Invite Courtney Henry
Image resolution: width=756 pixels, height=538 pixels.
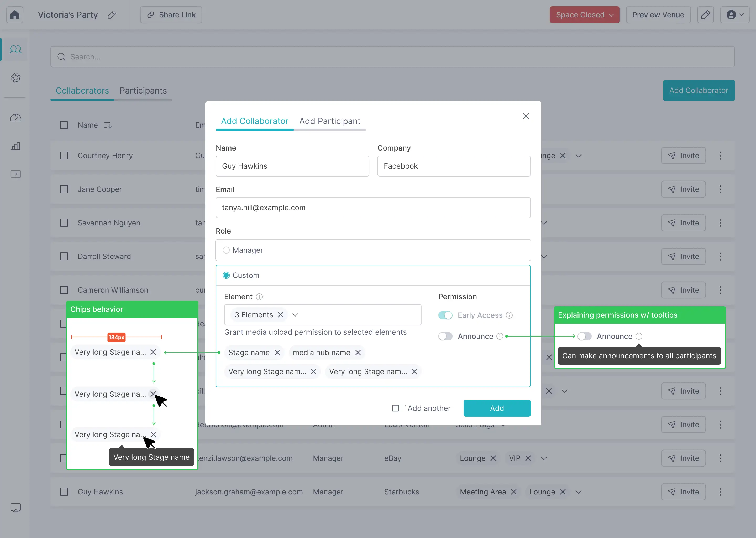point(683,156)
